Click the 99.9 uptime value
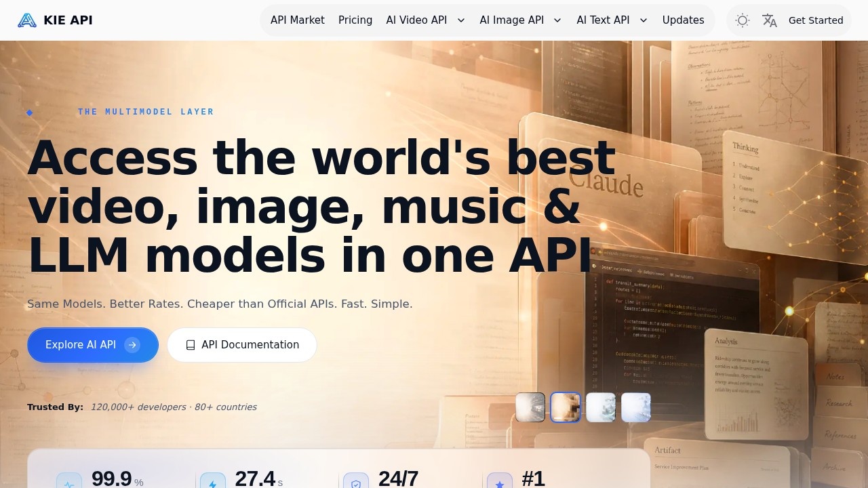Screen dimensions: 868x488 click(x=111, y=479)
